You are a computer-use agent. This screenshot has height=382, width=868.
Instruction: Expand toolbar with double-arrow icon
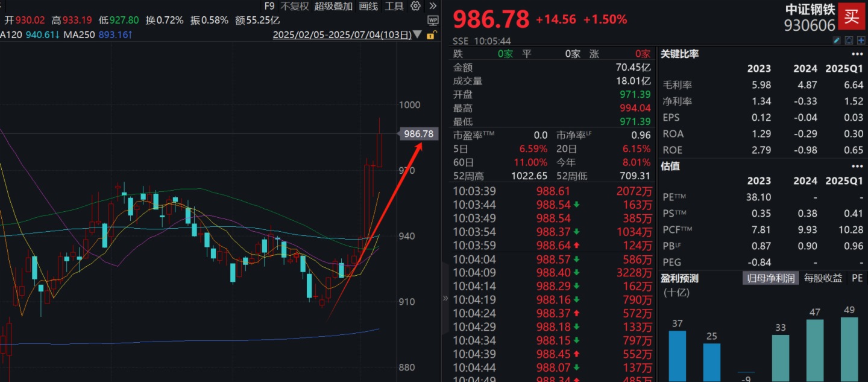(432, 6)
